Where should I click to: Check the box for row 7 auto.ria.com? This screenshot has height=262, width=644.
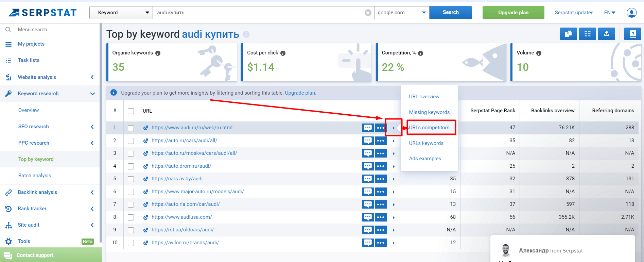tap(131, 204)
